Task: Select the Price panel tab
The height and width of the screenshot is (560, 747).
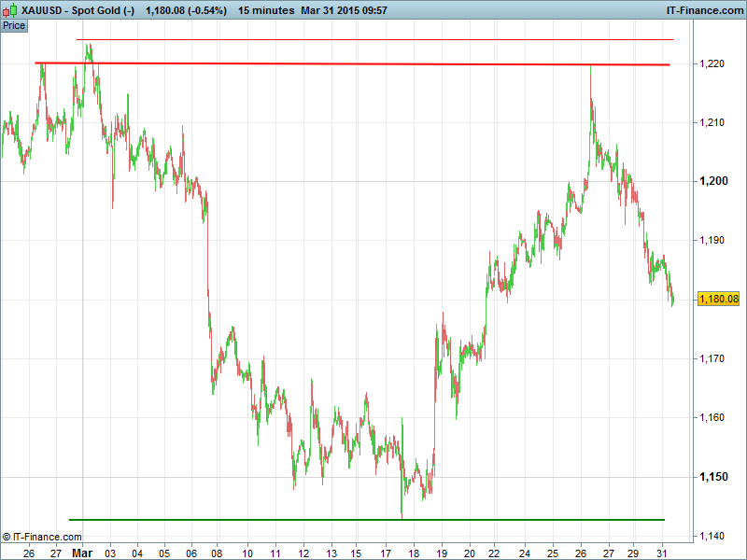Action: tap(14, 25)
